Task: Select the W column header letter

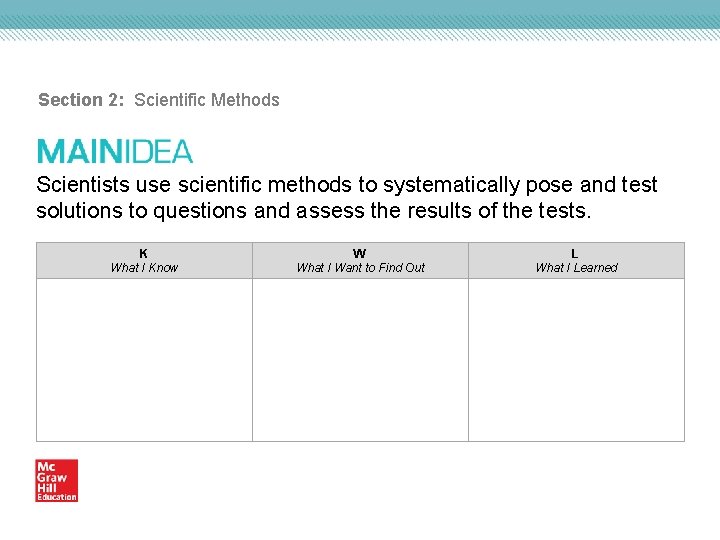Action: click(x=360, y=254)
